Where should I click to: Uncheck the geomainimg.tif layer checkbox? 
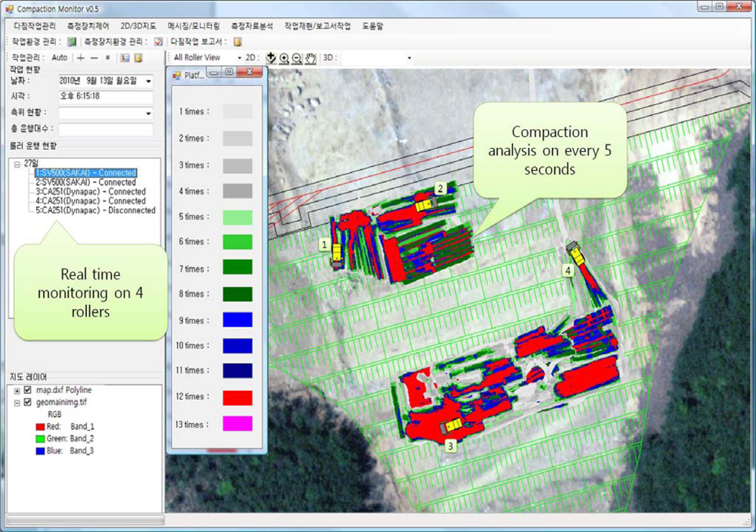[28, 403]
